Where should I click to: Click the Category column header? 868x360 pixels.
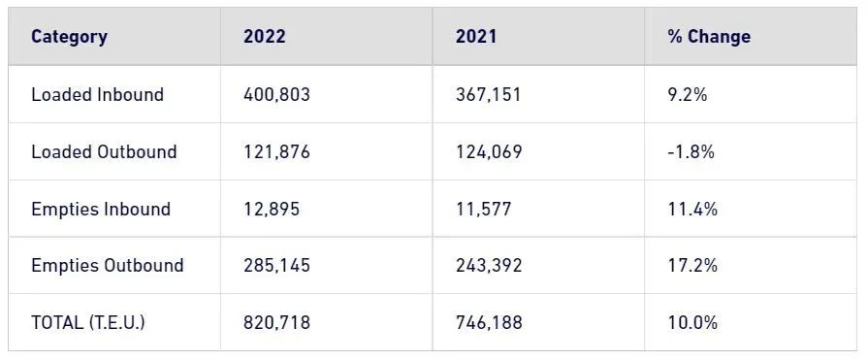tap(69, 37)
